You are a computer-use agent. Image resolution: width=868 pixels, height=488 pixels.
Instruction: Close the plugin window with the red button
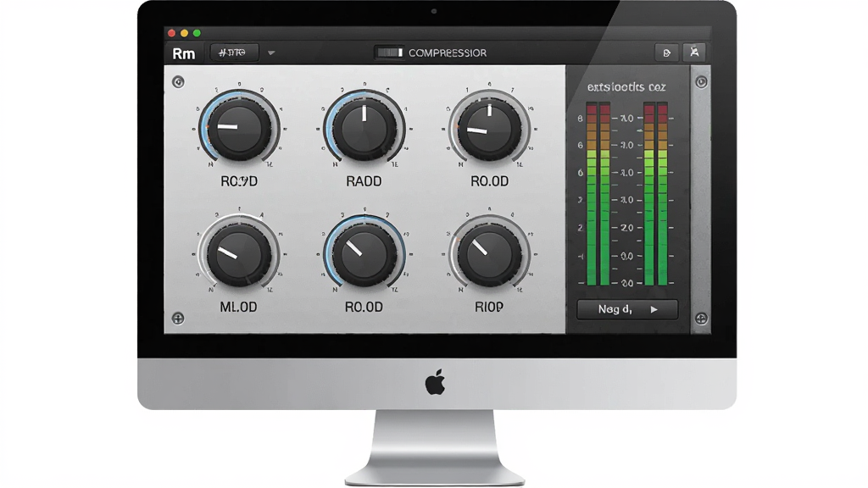171,33
